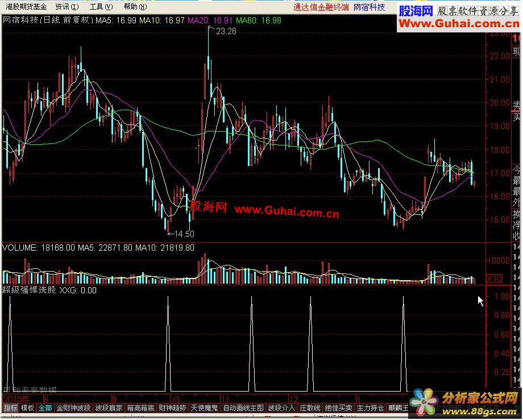This screenshot has width=523, height=420.
Task: Open the 工具 menu
Action: tap(101, 7)
